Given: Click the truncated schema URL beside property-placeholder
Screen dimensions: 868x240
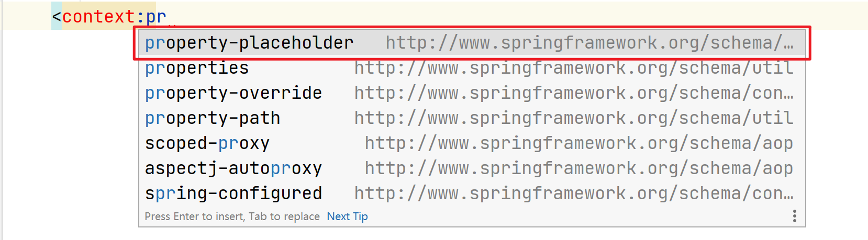Looking at the screenshot, I should click(x=589, y=43).
